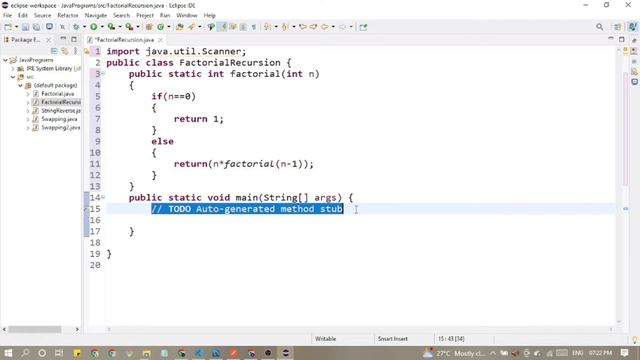
Task: Click the Smart Insert status field
Action: pos(392,339)
